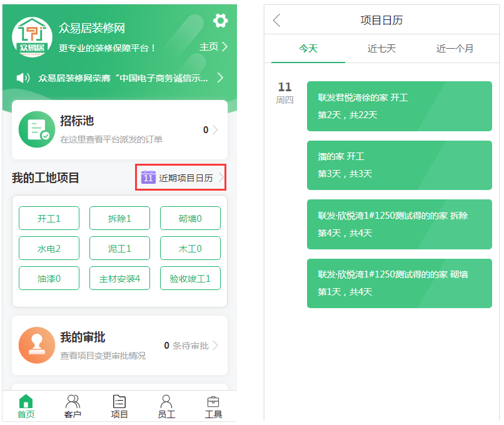This screenshot has height=425, width=504.
Task: Click the speaker announcement icon
Action: pyautogui.click(x=23, y=78)
